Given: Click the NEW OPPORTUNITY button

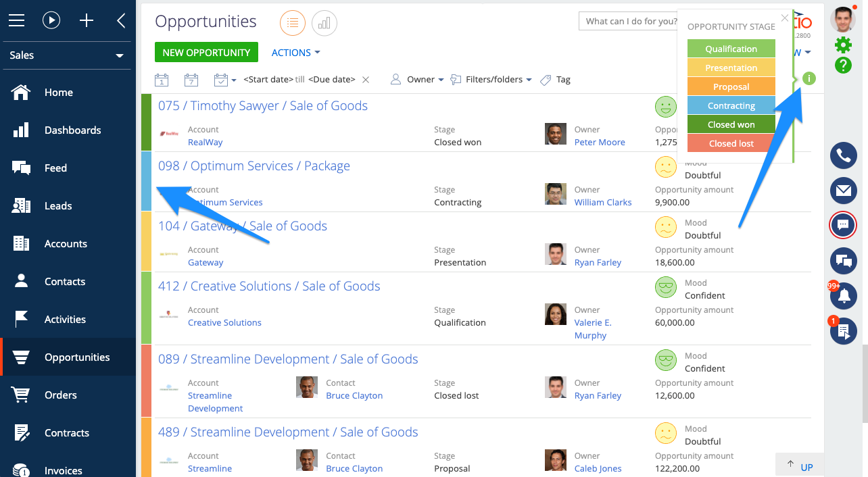Looking at the screenshot, I should 206,53.
